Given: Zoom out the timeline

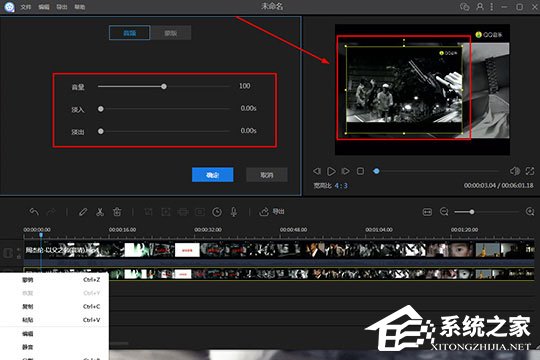Looking at the screenshot, I should (x=444, y=212).
